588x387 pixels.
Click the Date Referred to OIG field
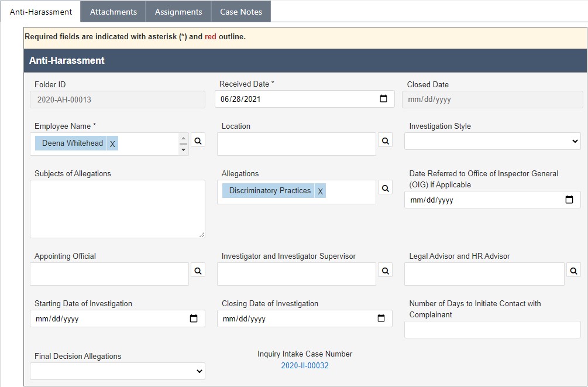(493, 200)
